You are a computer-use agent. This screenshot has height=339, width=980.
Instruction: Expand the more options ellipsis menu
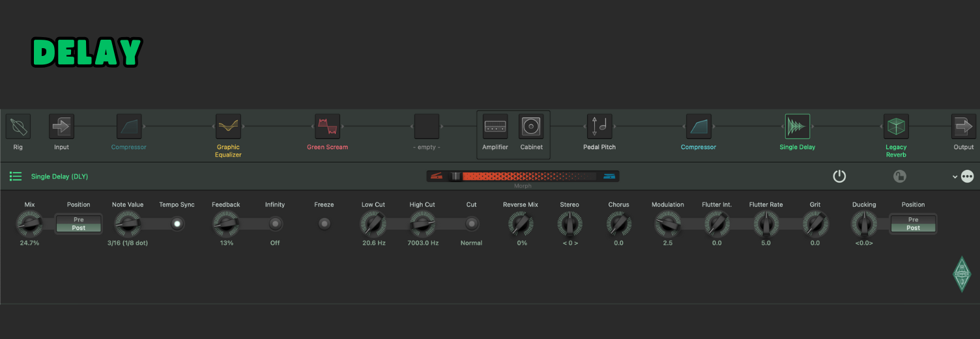pos(967,176)
